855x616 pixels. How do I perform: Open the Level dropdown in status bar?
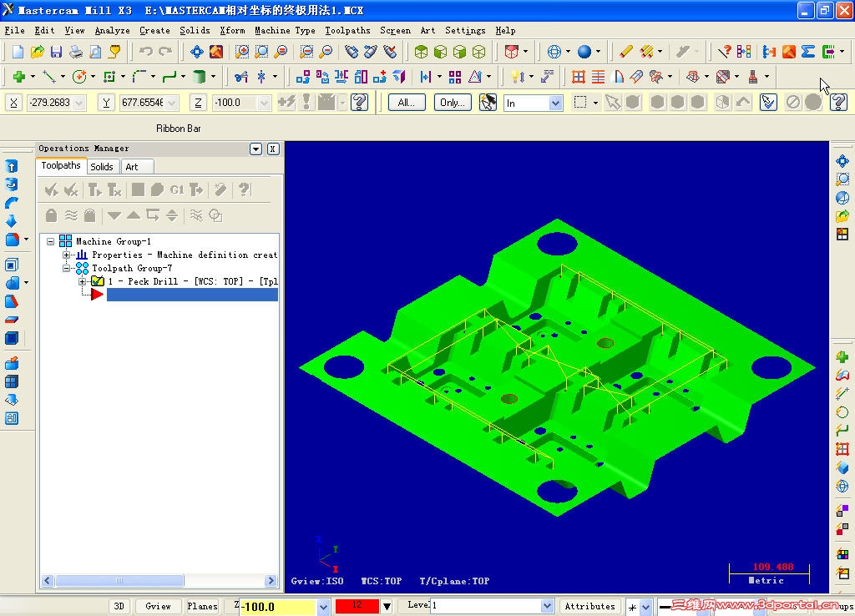click(x=548, y=606)
